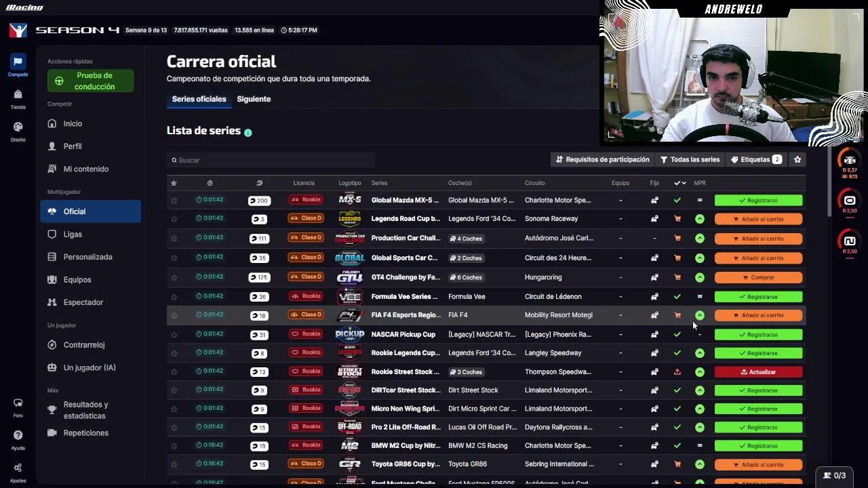Click the Formula Vee series logo
This screenshot has width=868, height=488.
(350, 296)
